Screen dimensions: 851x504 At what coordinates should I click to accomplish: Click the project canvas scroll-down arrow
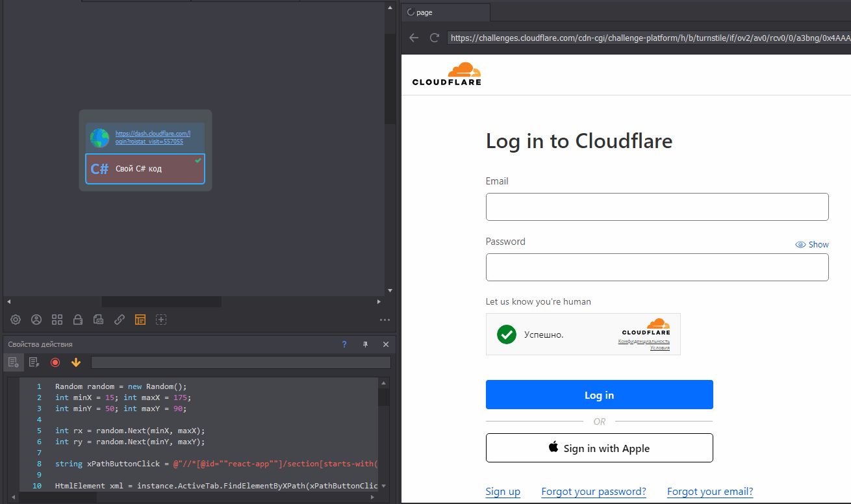tap(390, 290)
